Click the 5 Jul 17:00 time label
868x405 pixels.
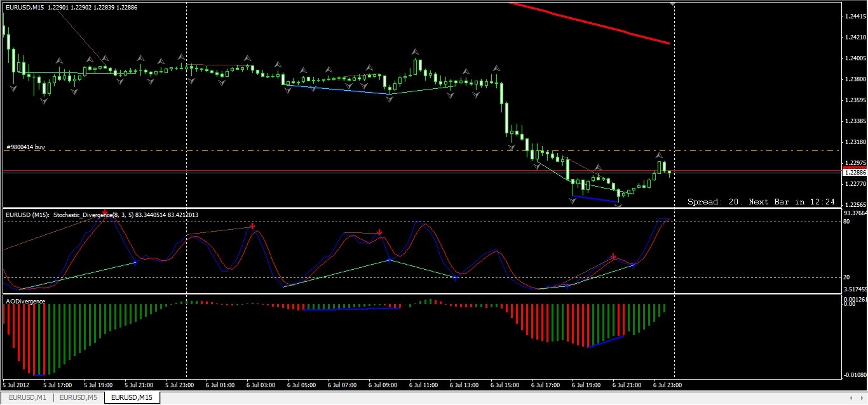(x=57, y=385)
